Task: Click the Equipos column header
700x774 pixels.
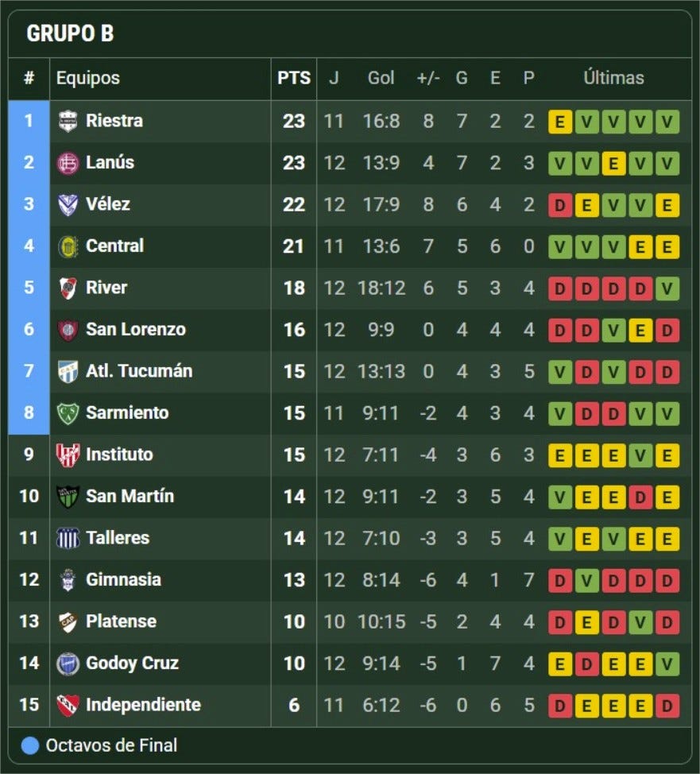Action: click(x=88, y=78)
